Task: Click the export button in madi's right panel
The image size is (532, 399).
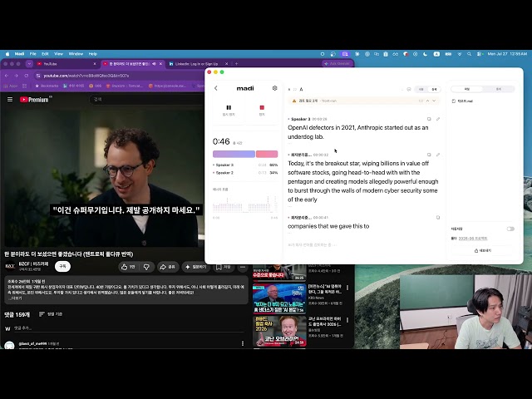Action: pos(482,250)
